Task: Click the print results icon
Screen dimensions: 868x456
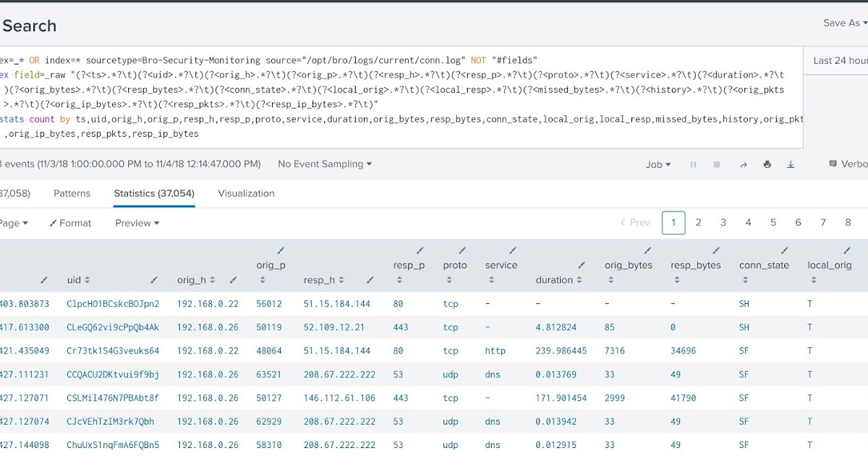Action: (x=767, y=164)
